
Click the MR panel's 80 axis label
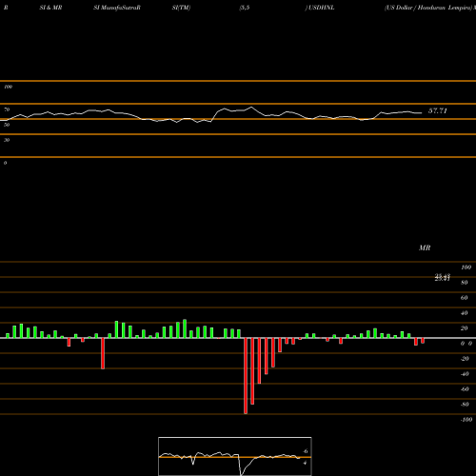pyautogui.click(x=465, y=283)
